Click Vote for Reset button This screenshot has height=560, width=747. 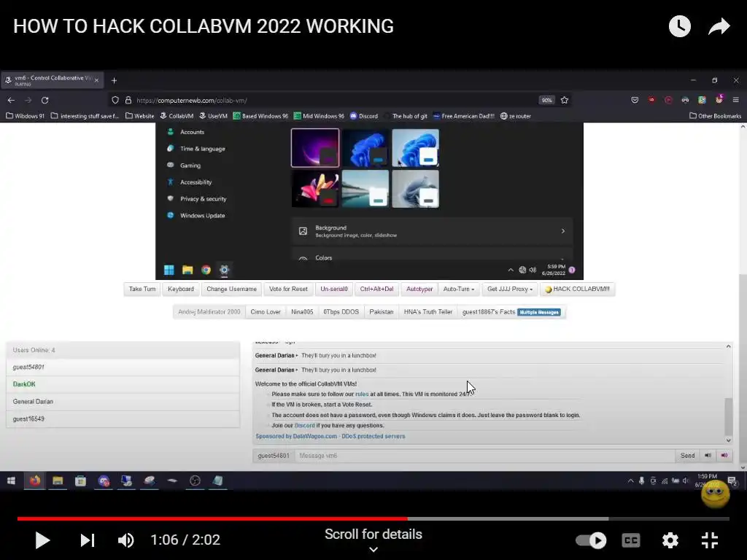(288, 289)
